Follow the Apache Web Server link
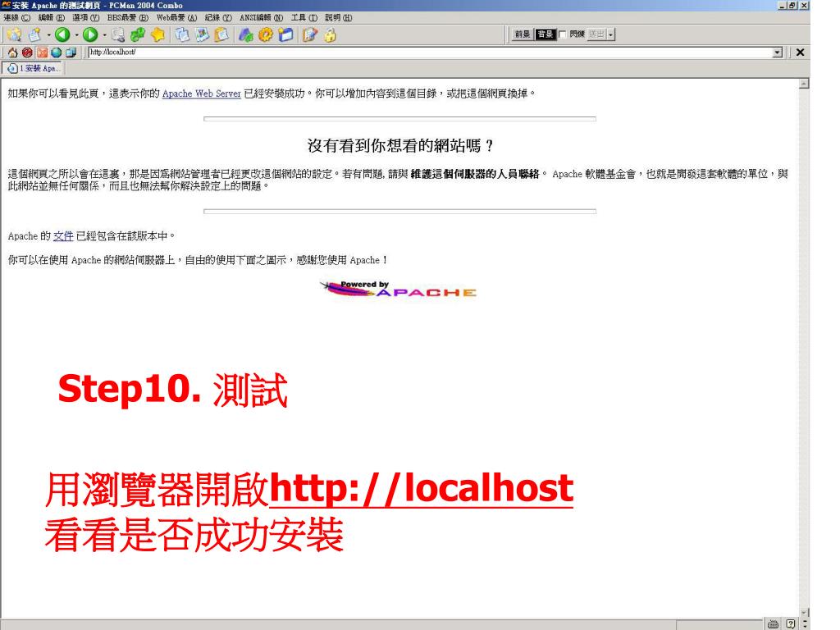The image size is (840, 630). click(x=202, y=94)
